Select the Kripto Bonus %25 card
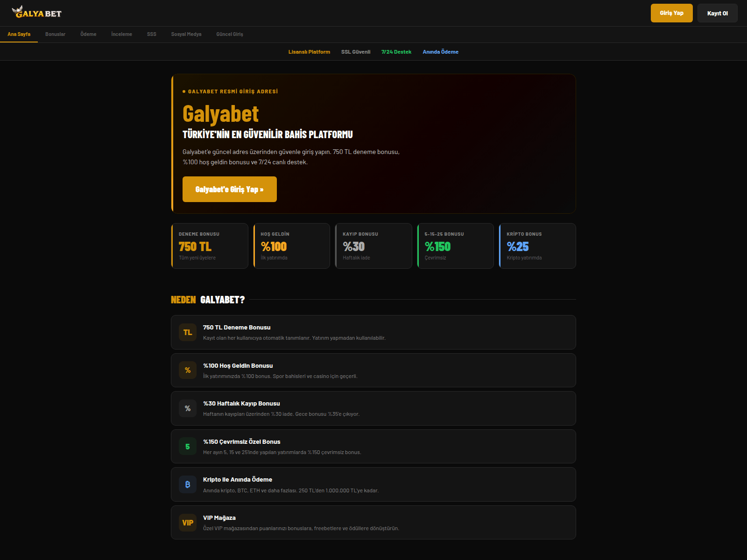Image resolution: width=747 pixels, height=560 pixels. (x=537, y=246)
